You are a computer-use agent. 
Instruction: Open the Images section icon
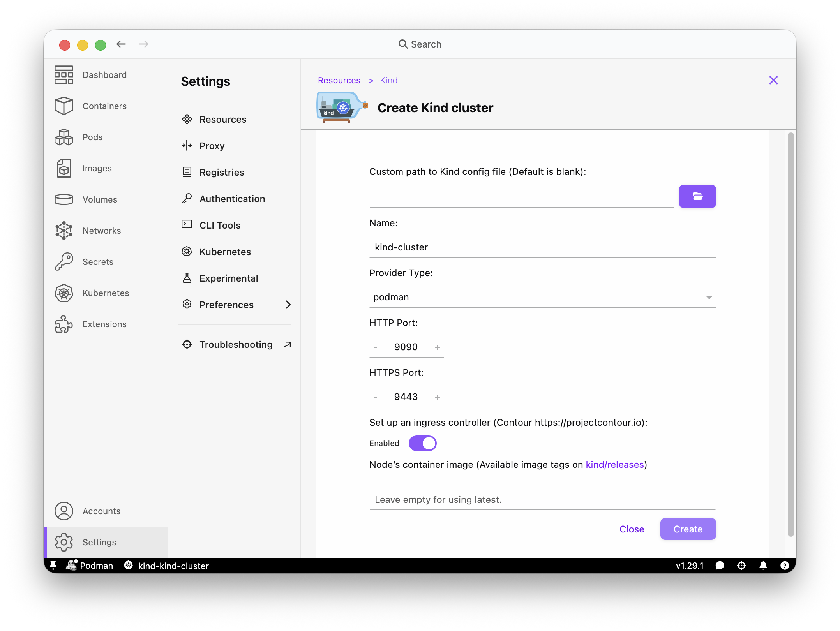[64, 168]
